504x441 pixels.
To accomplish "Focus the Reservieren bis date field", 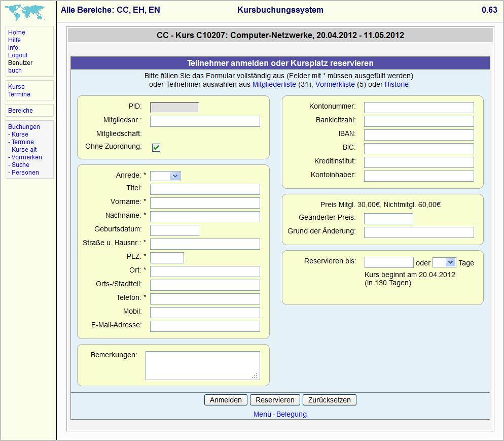I will [x=389, y=262].
